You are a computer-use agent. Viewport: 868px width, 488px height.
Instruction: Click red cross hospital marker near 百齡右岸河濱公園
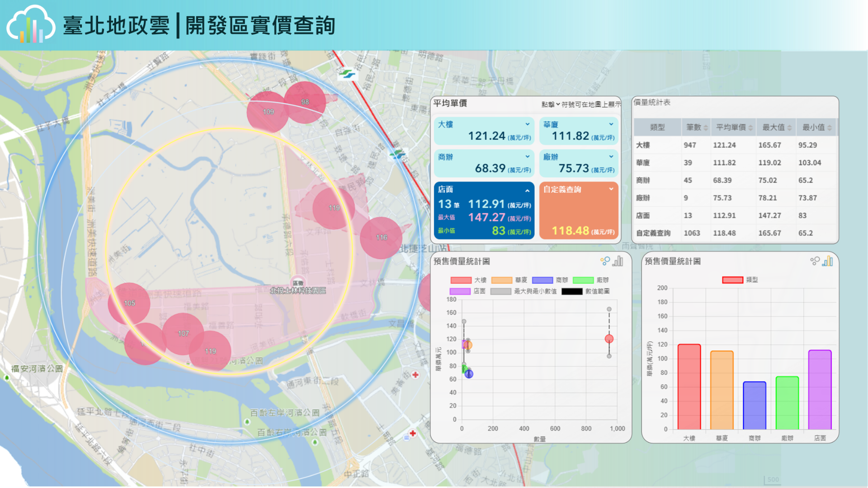[x=412, y=433]
